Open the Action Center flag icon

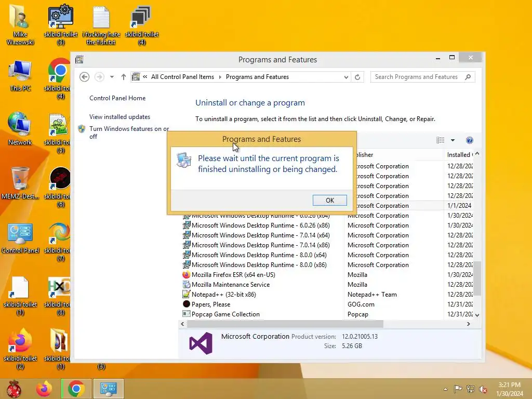[x=458, y=389]
